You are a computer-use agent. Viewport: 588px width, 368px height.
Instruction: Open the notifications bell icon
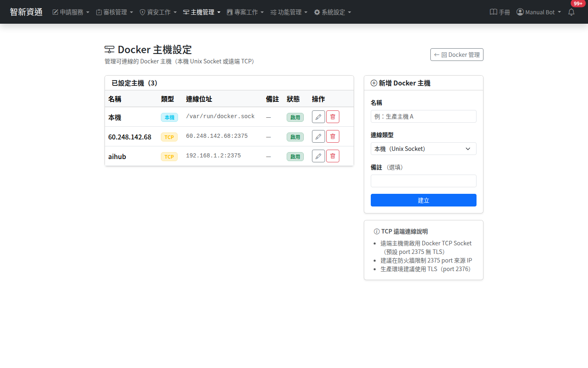[x=571, y=12]
